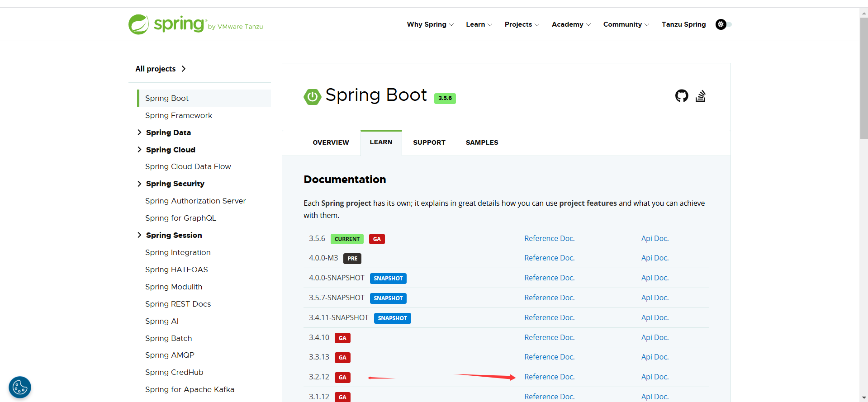Open Reference Doc. for 3.4.11-SNAPSHOT

549,317
